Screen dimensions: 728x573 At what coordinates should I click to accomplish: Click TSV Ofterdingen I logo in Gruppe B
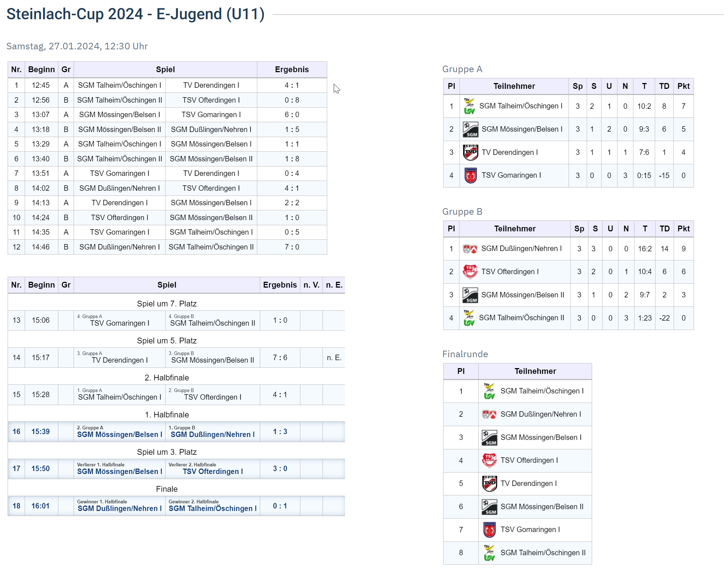[x=470, y=272]
